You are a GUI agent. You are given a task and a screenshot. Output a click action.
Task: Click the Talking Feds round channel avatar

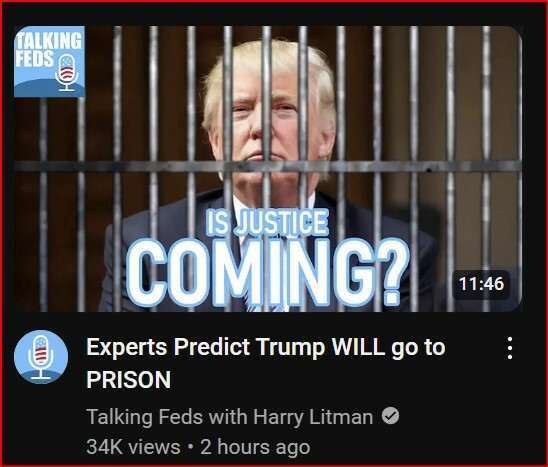pyautogui.click(x=41, y=357)
